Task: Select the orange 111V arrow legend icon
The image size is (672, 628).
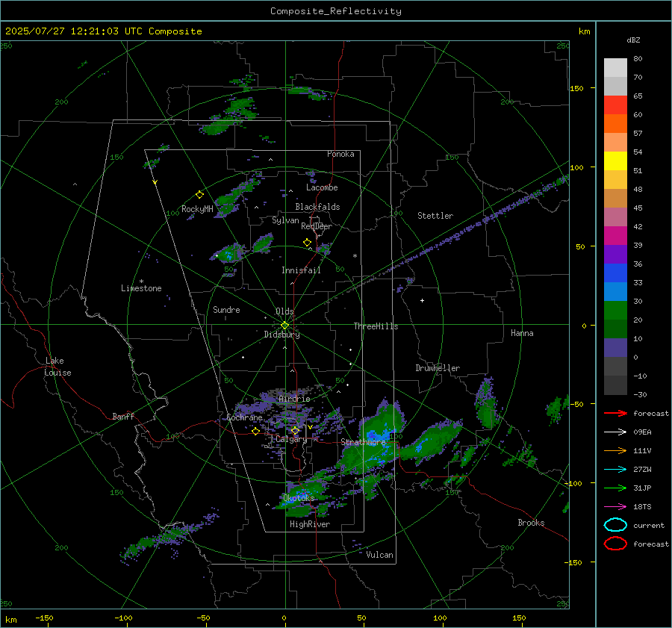Action: coord(615,450)
